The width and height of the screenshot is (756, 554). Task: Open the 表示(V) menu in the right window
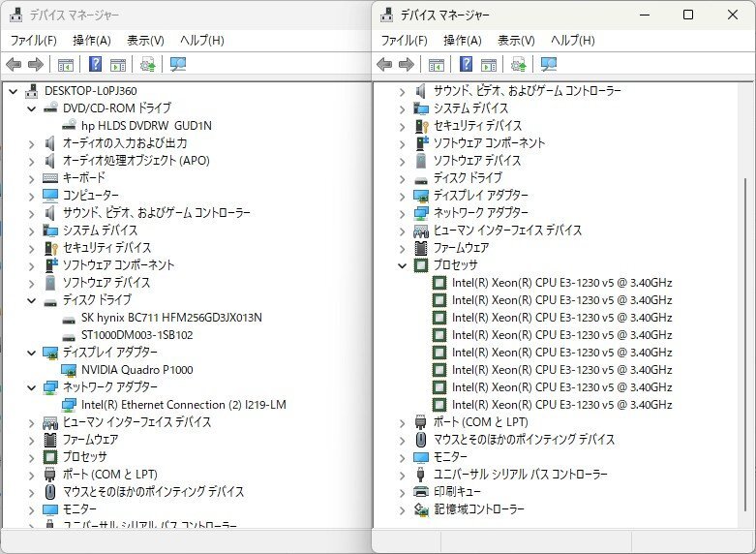pos(516,41)
